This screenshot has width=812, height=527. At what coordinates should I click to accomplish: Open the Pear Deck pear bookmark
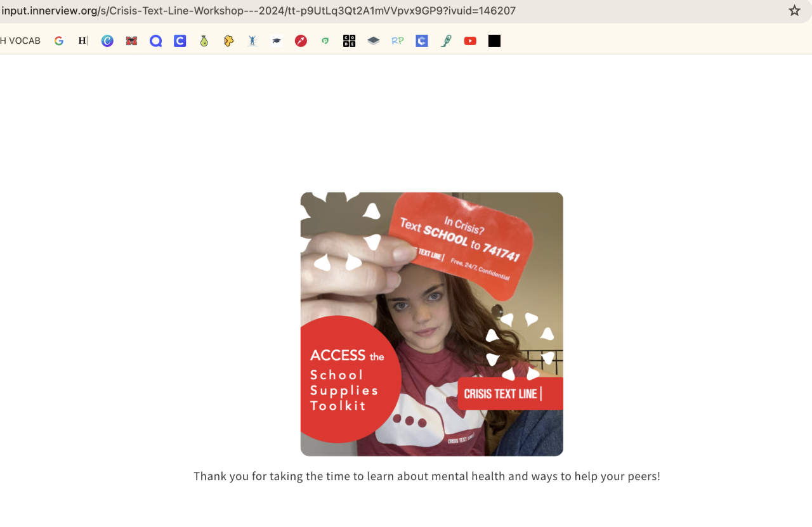(204, 41)
